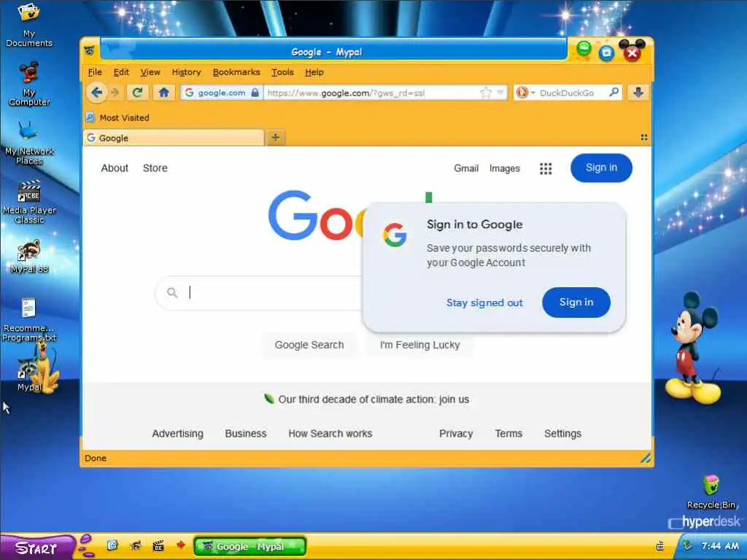The height and width of the screenshot is (560, 747).
Task: Click the 7:44 AM system clock
Action: (720, 545)
